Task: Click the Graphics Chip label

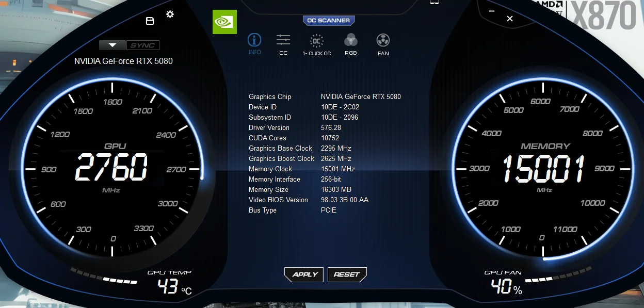Action: (270, 97)
